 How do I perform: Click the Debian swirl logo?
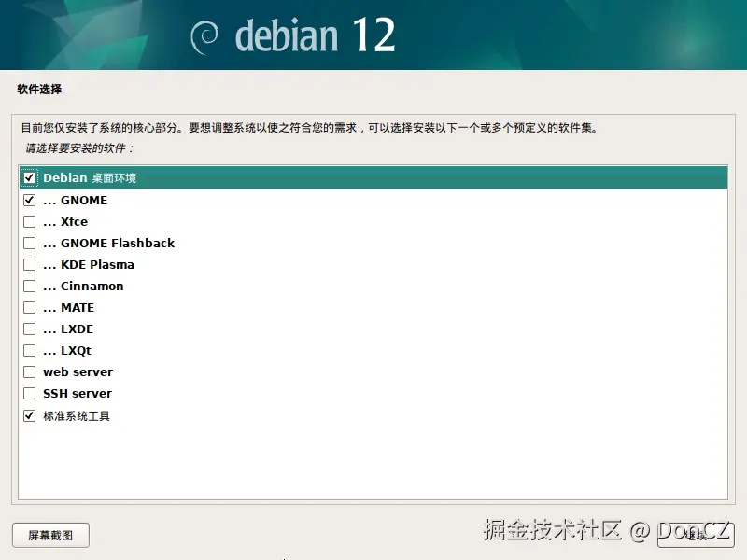[x=204, y=38]
